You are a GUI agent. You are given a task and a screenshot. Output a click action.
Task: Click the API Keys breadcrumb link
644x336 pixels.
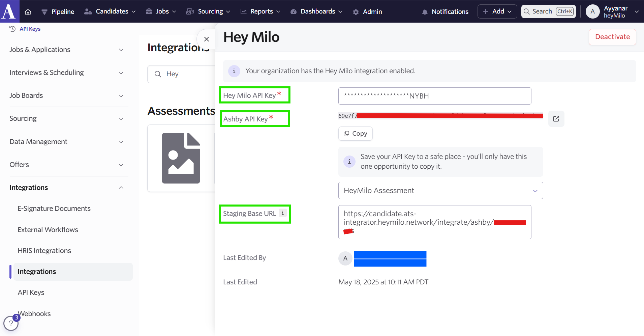(x=30, y=29)
